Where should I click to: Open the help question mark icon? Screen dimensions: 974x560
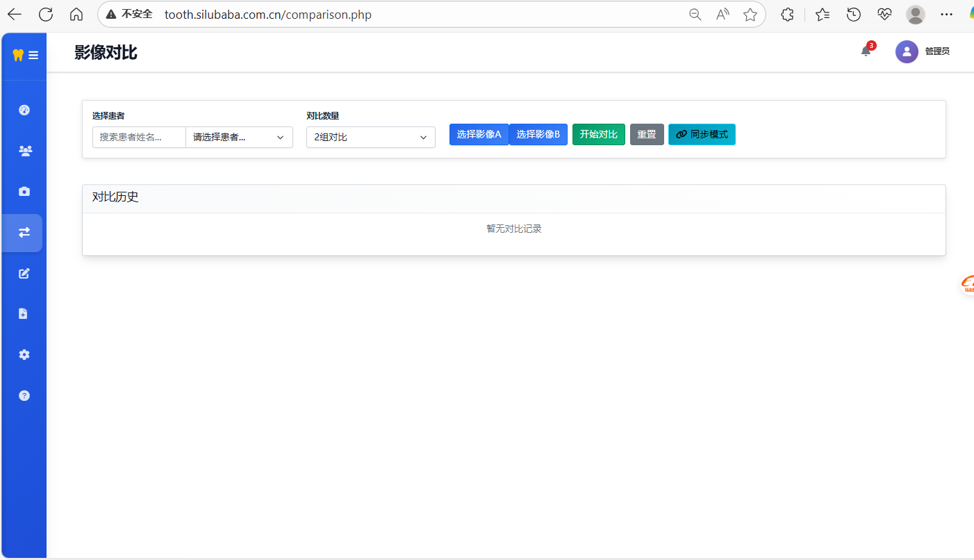(x=24, y=396)
